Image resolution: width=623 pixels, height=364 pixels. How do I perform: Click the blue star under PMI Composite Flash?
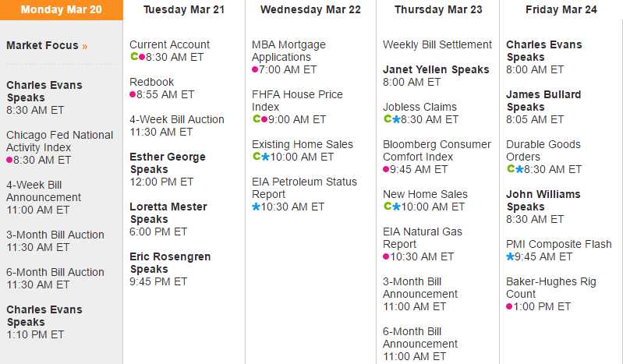point(510,257)
